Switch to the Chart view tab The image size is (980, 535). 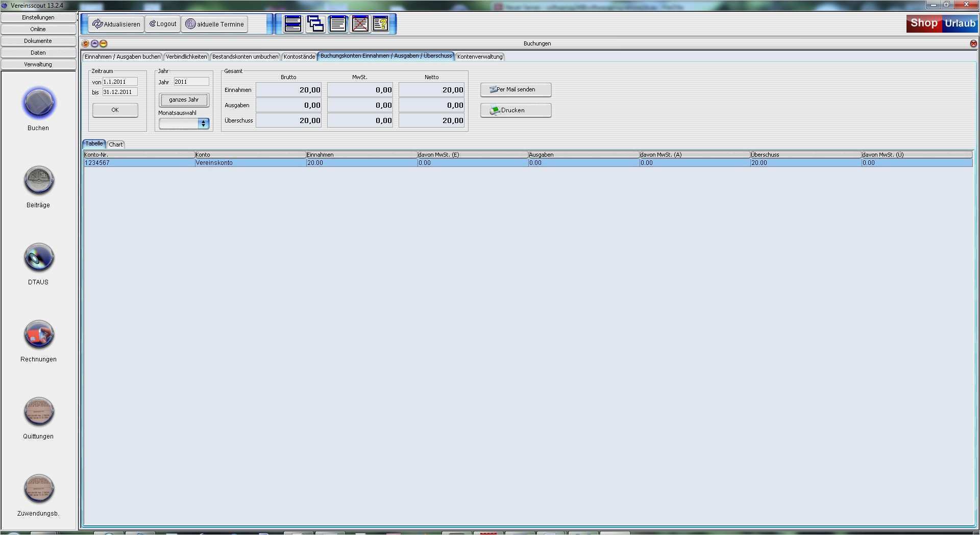(116, 144)
